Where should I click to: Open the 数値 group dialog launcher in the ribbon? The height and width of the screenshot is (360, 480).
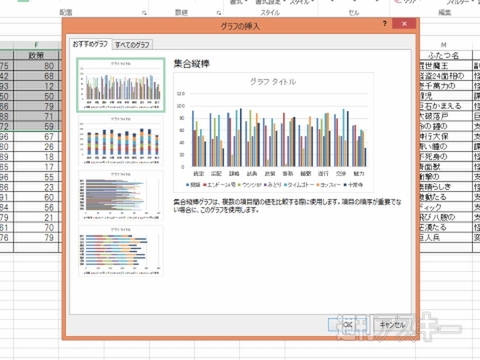(219, 13)
